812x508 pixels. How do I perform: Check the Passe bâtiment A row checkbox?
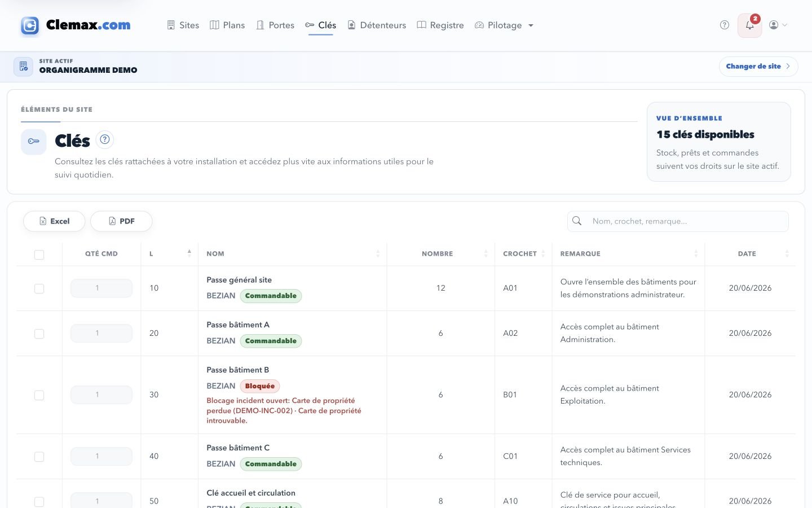[39, 334]
